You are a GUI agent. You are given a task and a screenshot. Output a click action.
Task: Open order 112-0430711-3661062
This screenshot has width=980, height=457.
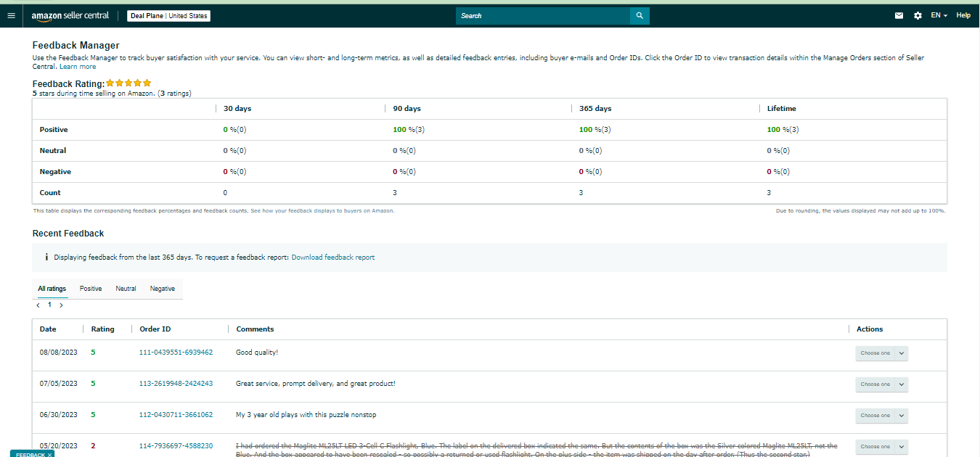(x=176, y=415)
